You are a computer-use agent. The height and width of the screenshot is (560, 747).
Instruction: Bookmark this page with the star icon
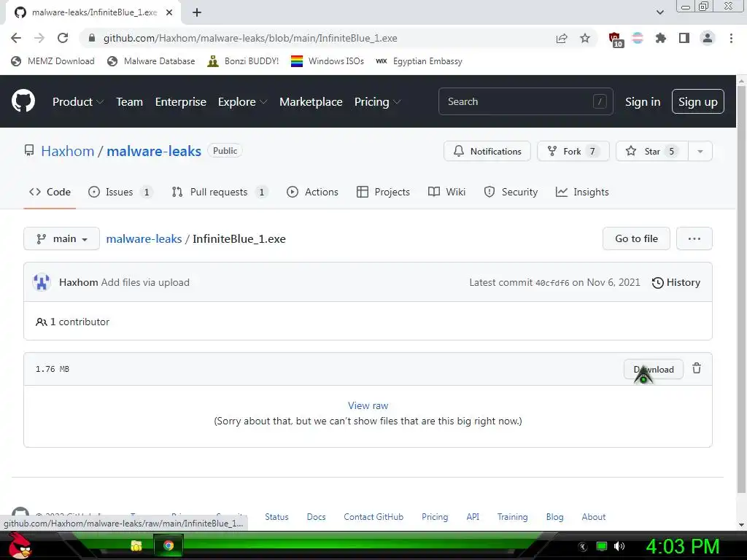tap(585, 38)
